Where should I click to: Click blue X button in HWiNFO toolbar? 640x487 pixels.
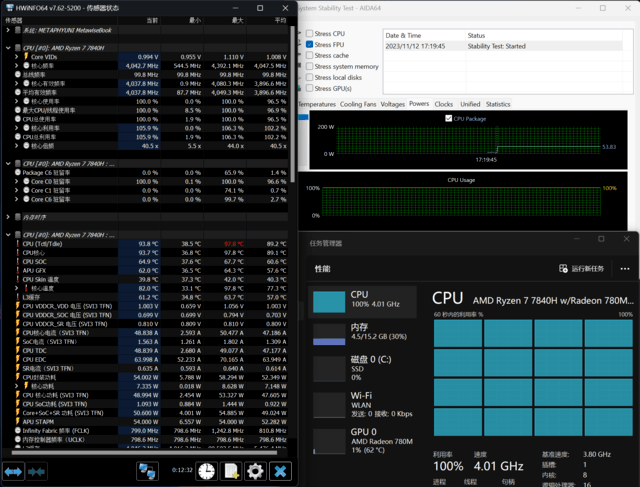(280, 471)
